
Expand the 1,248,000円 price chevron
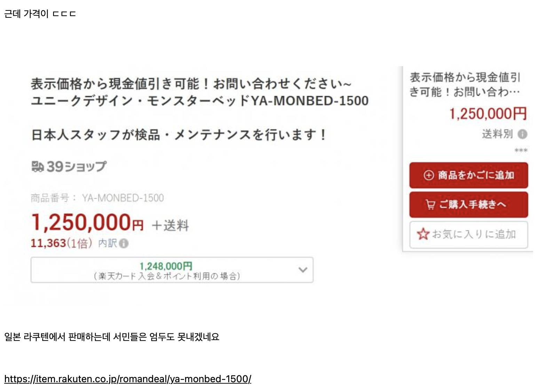[303, 270]
